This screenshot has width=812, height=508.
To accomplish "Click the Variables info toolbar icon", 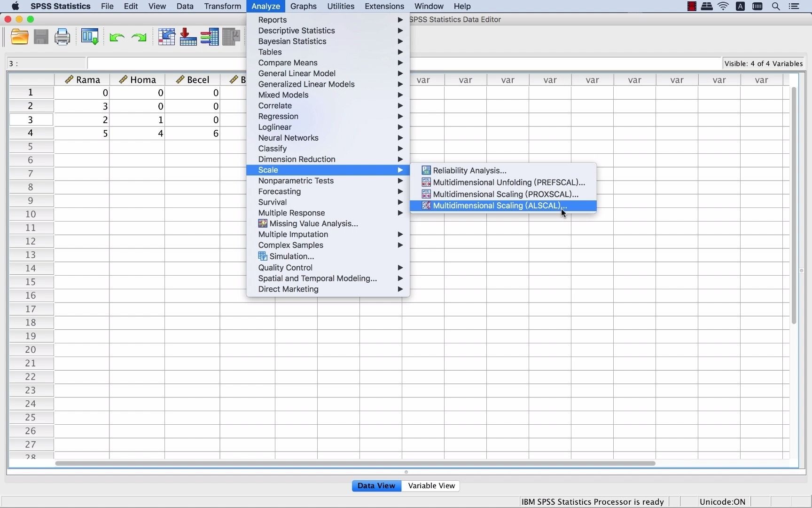I will (x=210, y=37).
